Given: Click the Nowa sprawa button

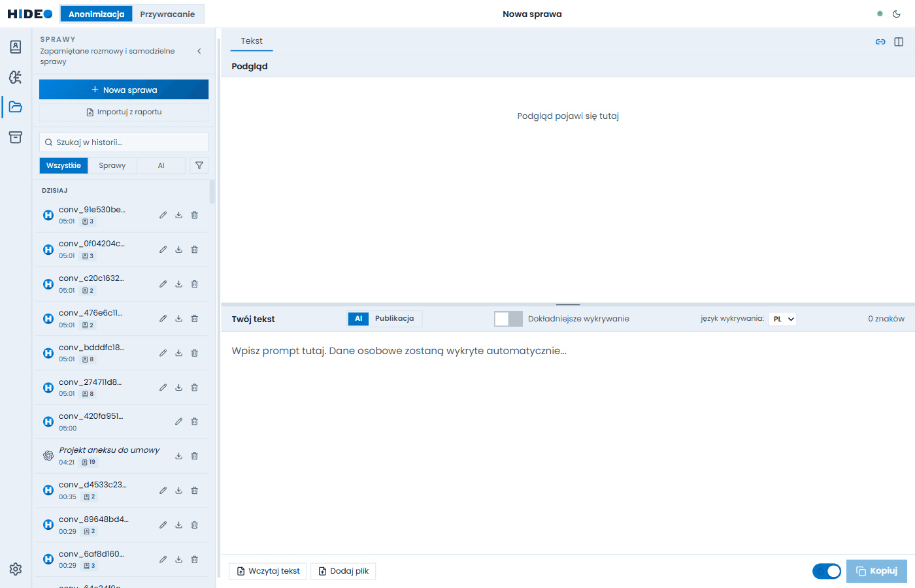Looking at the screenshot, I should pos(124,90).
